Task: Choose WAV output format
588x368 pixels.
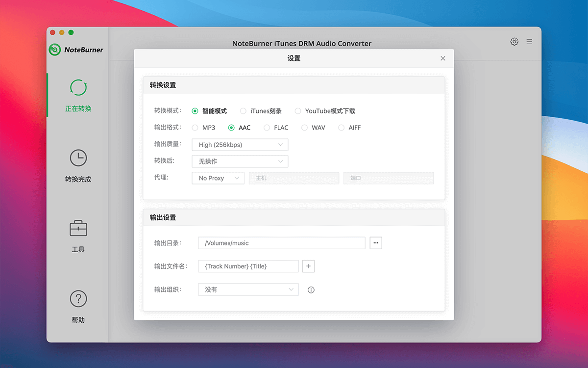Action: click(x=304, y=128)
